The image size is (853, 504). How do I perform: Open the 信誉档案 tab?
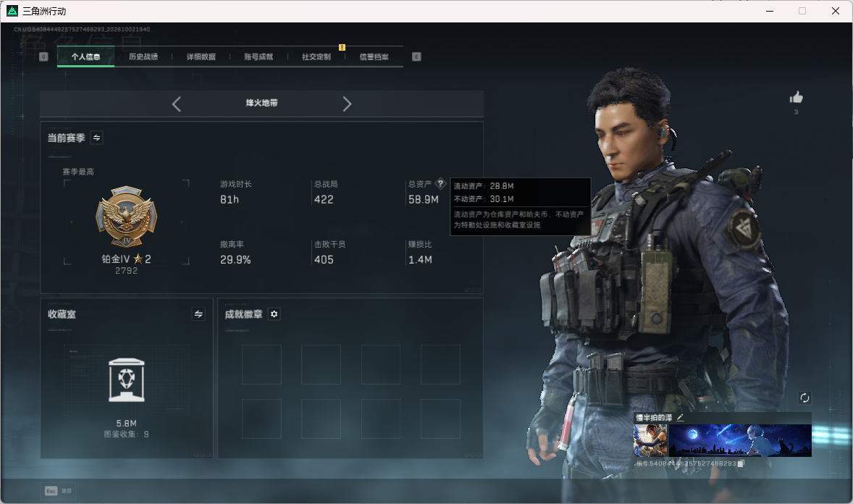coord(374,56)
